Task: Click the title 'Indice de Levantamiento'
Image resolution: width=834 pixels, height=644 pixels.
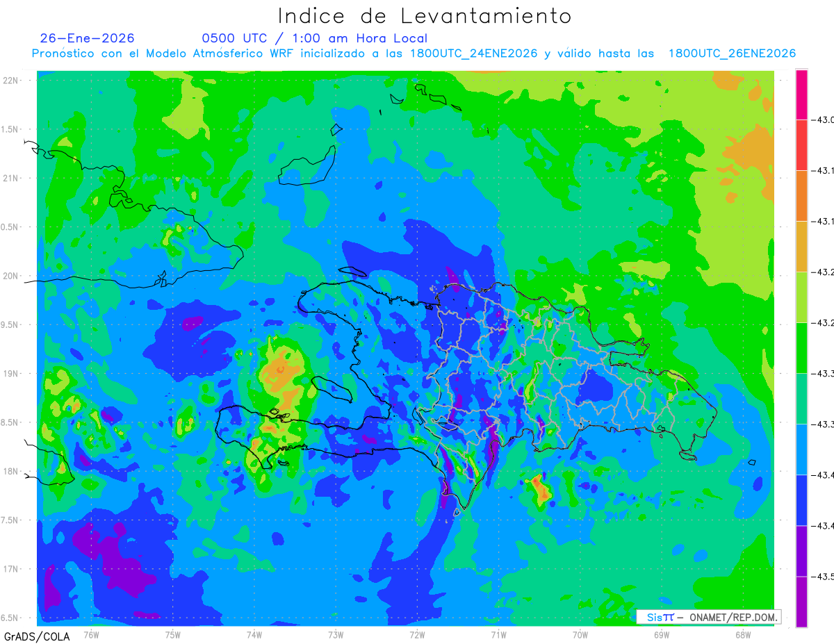Action: pyautogui.click(x=425, y=15)
